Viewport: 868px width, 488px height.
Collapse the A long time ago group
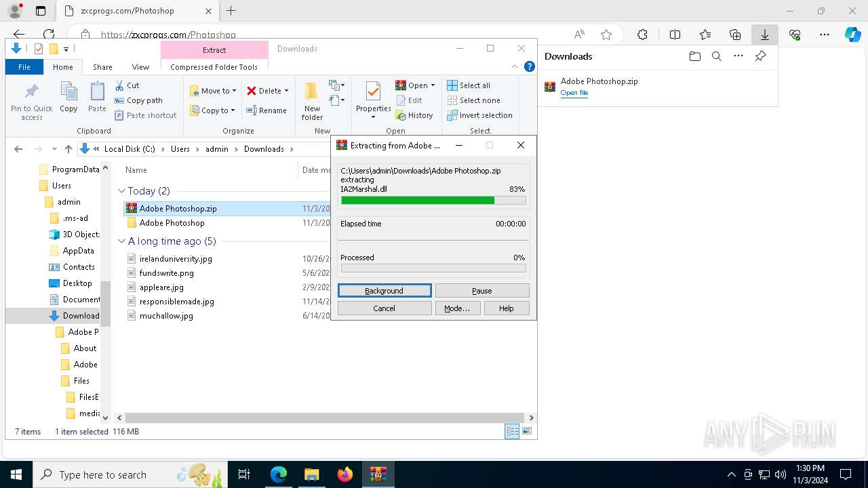(122, 241)
